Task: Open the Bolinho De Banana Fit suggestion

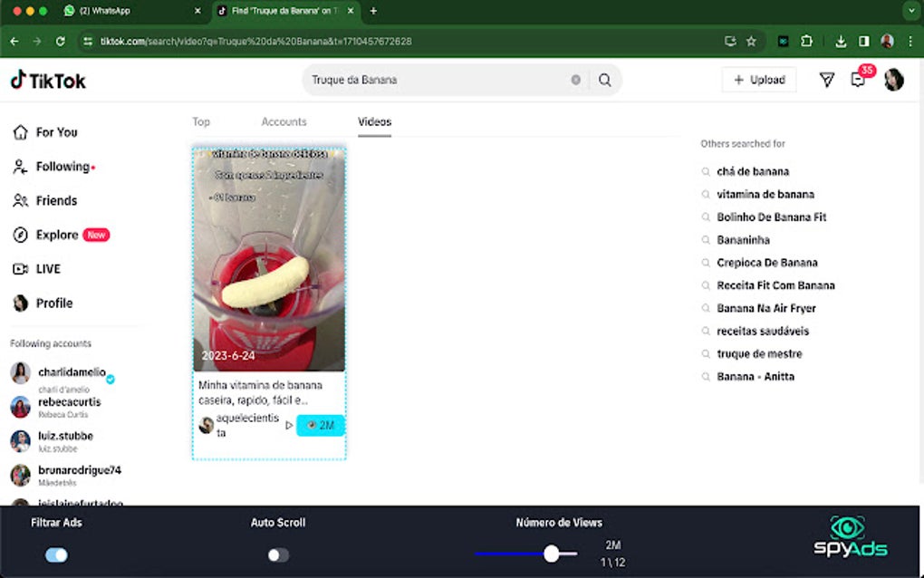Action: [772, 217]
